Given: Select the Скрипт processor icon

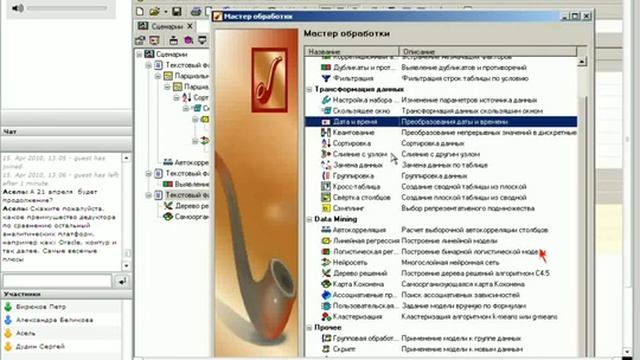Looking at the screenshot, I should point(326,349).
